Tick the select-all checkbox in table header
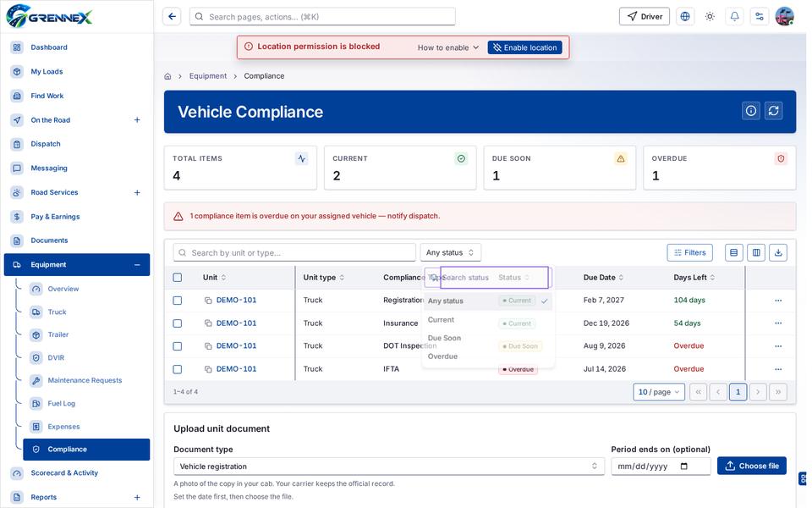 [x=177, y=278]
